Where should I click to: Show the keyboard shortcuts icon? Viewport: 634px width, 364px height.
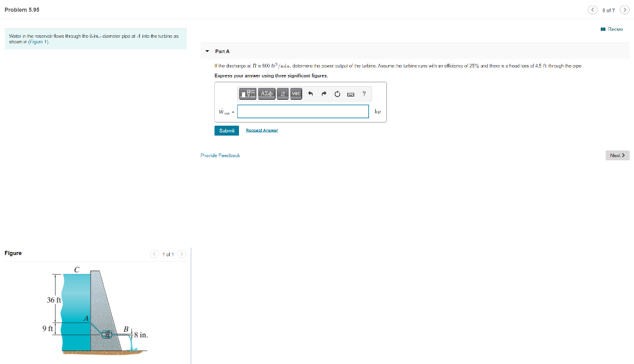350,94
